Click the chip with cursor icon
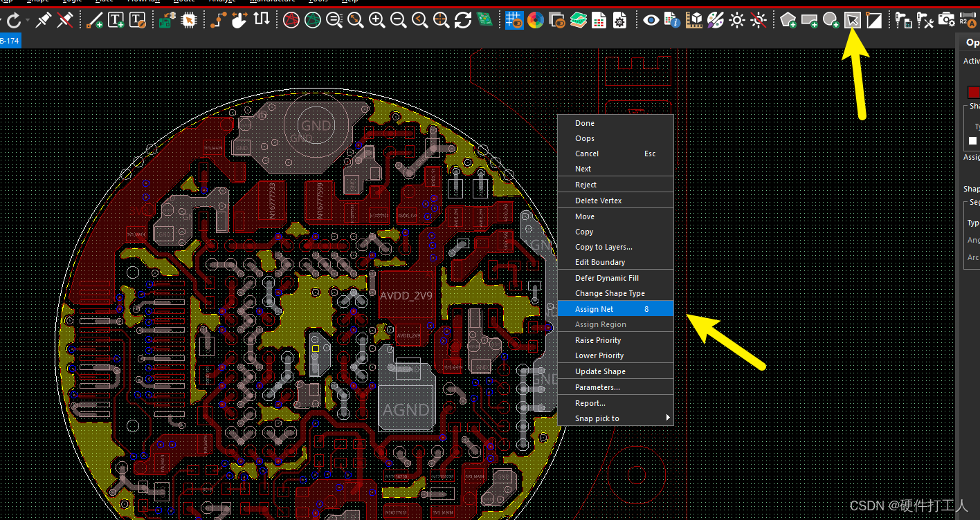Image resolution: width=980 pixels, height=520 pixels. tap(188, 20)
